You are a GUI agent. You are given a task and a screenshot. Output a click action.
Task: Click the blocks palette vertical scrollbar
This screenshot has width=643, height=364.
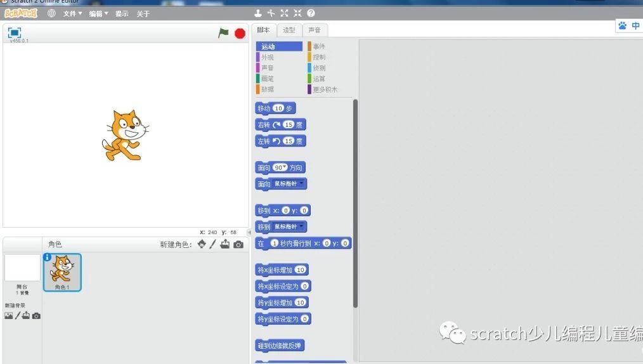point(355,204)
